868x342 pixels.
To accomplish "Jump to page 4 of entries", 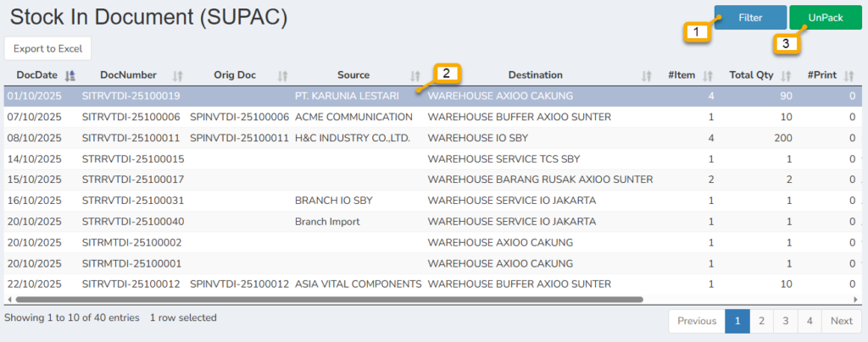I will [810, 321].
